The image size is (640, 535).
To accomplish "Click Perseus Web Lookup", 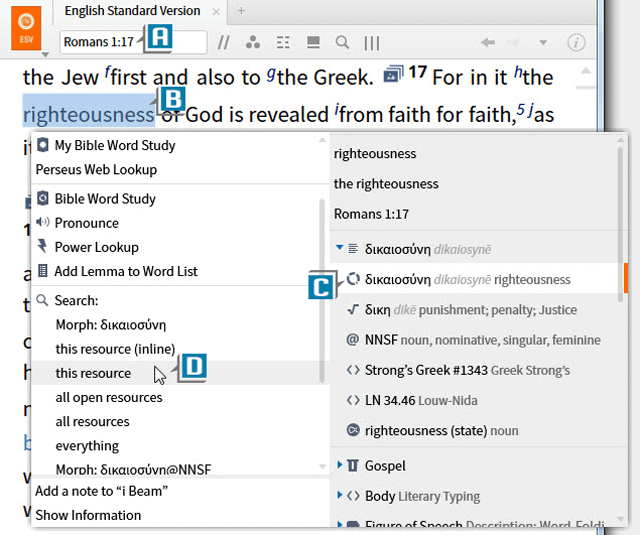I will pyautogui.click(x=96, y=169).
